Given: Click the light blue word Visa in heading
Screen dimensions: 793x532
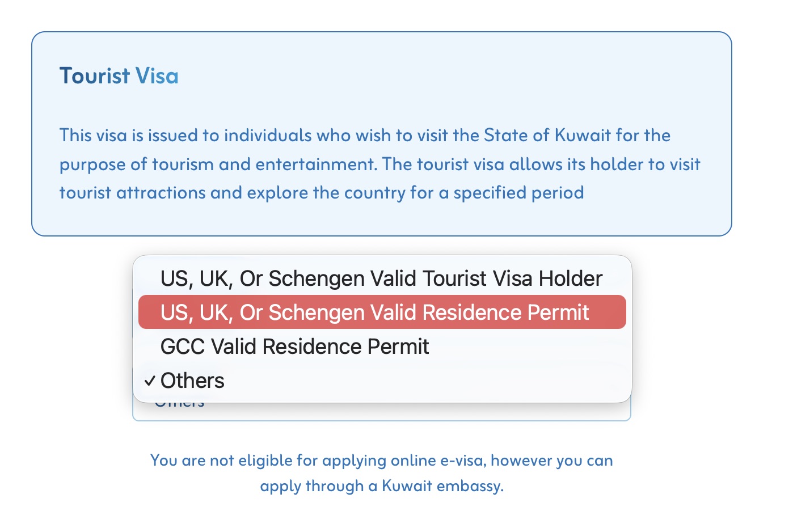Looking at the screenshot, I should 157,76.
